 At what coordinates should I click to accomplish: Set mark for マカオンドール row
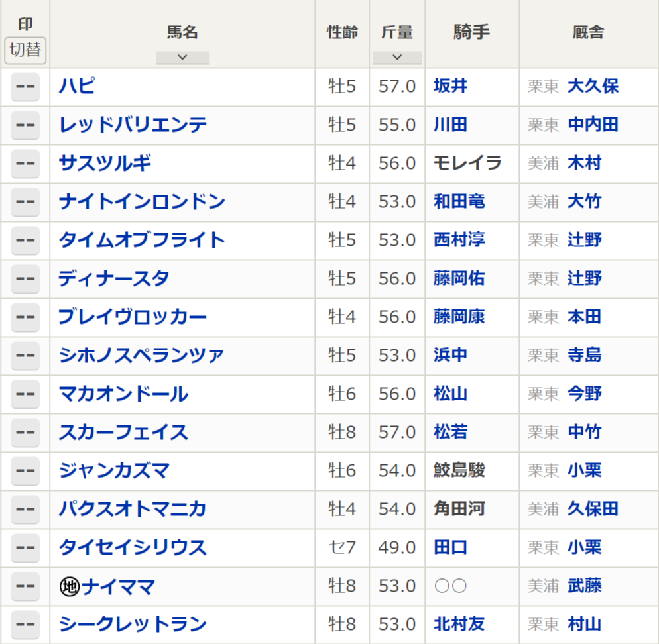(25, 394)
